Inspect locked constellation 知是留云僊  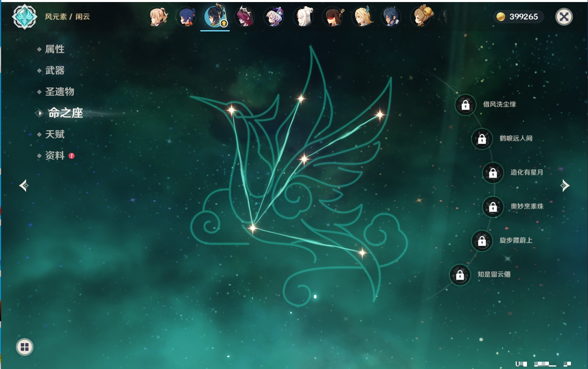pyautogui.click(x=460, y=275)
